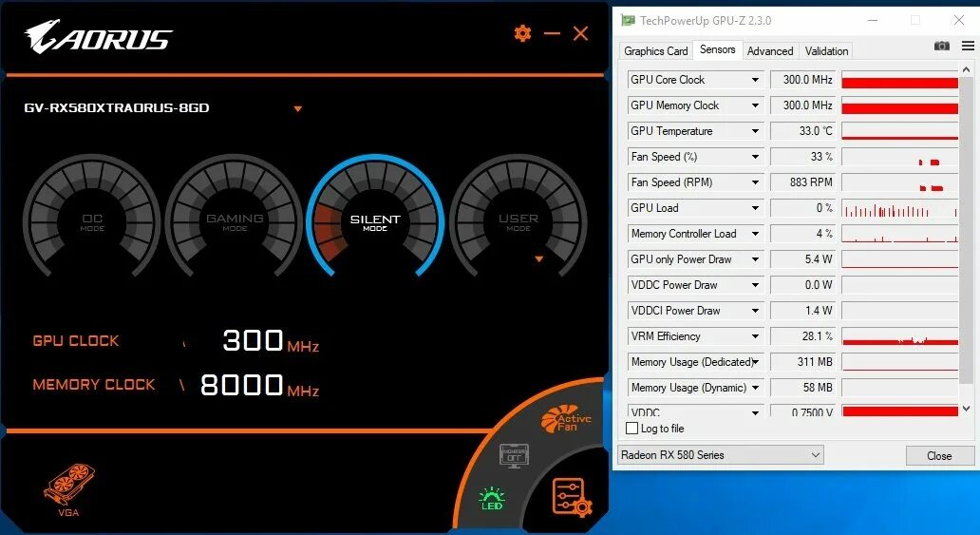This screenshot has height=535, width=980.
Task: Click the Close button in GPU-Z
Action: pos(939,455)
